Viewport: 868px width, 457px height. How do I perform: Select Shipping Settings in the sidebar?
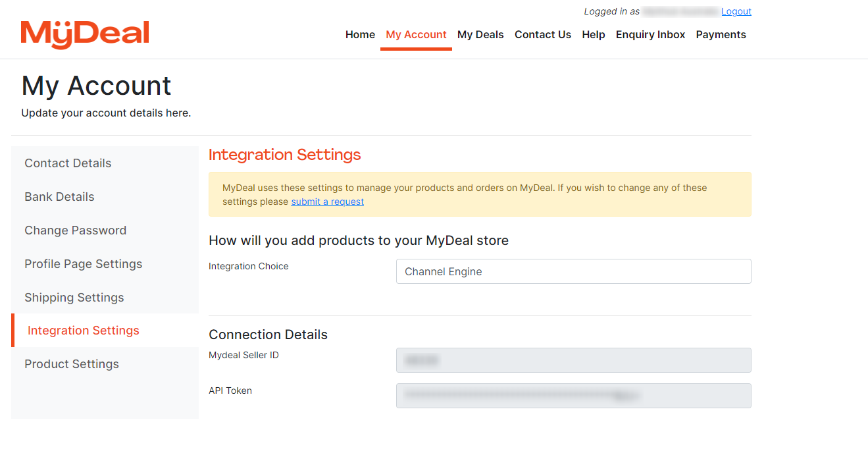(x=105, y=298)
